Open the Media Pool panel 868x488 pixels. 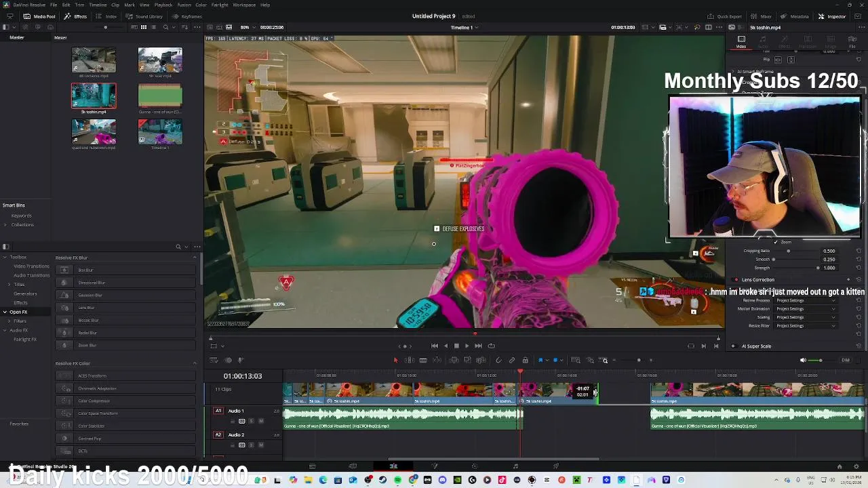click(40, 16)
